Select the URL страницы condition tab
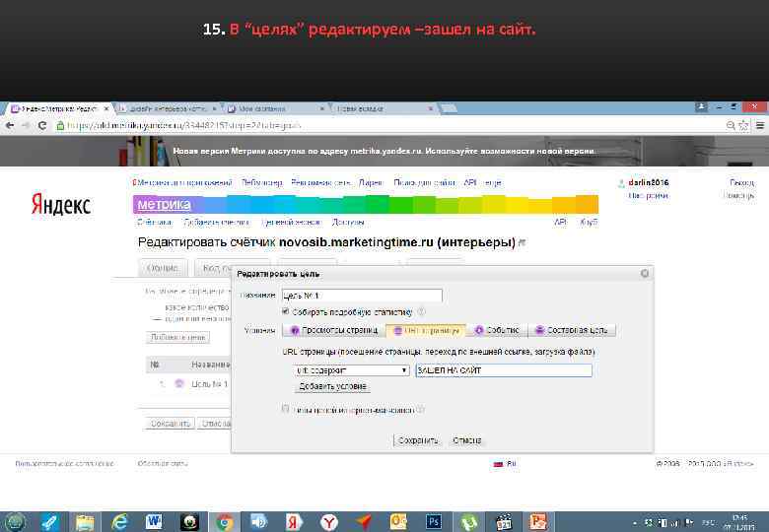Viewport: 769px width, 532px height. (426, 331)
